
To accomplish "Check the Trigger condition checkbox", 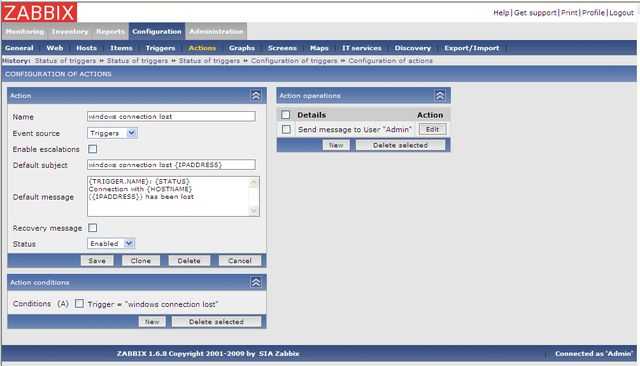I will (80, 304).
